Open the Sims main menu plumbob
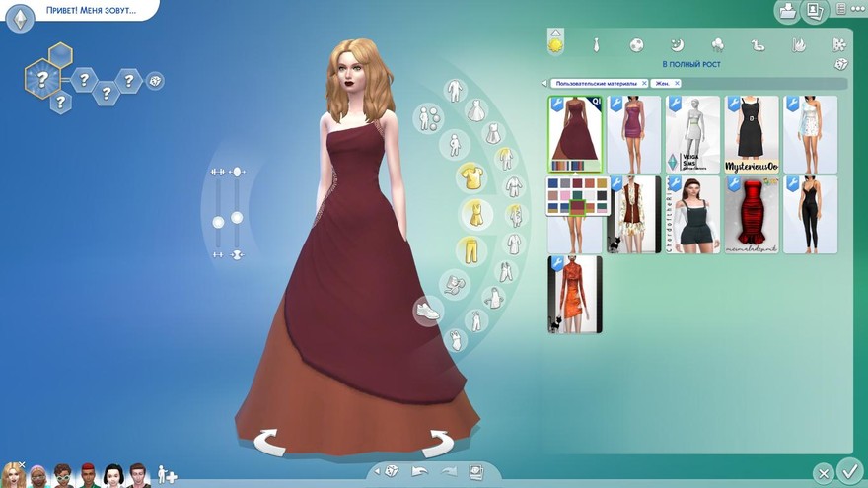Image resolution: width=868 pixels, height=488 pixels. tap(20, 19)
